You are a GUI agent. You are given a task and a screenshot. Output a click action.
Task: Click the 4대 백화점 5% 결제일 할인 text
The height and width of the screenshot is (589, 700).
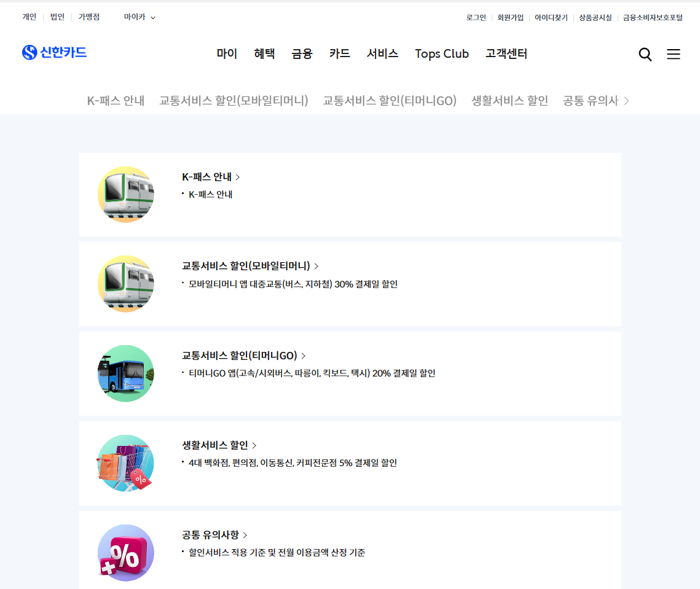click(293, 462)
